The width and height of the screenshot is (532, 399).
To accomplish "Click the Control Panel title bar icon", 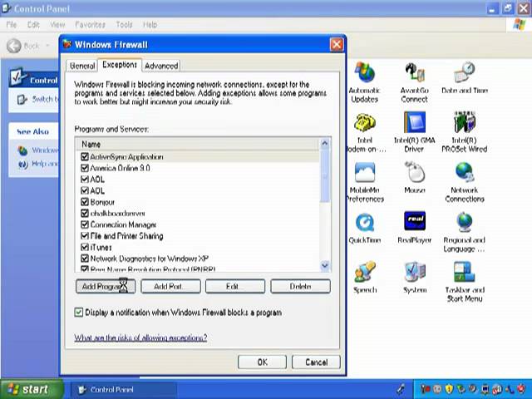I will (6, 8).
